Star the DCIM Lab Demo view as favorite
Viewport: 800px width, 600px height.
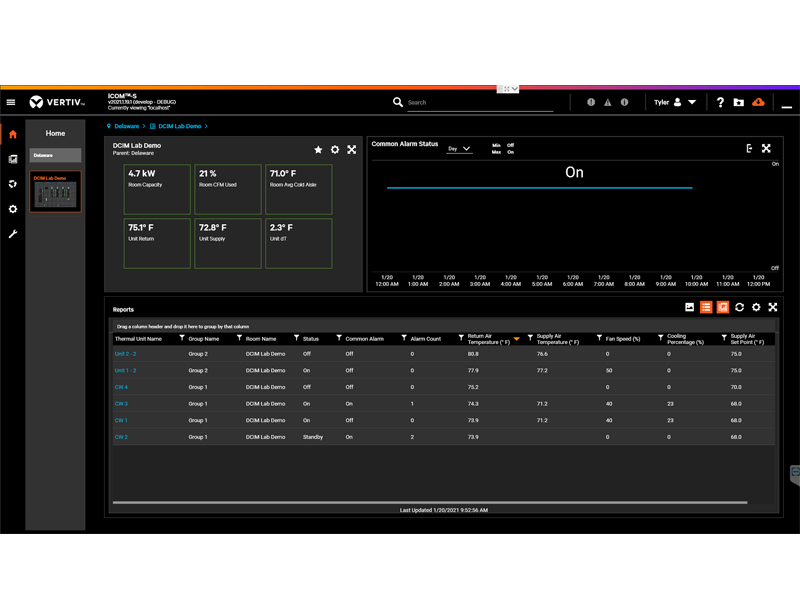coord(318,150)
